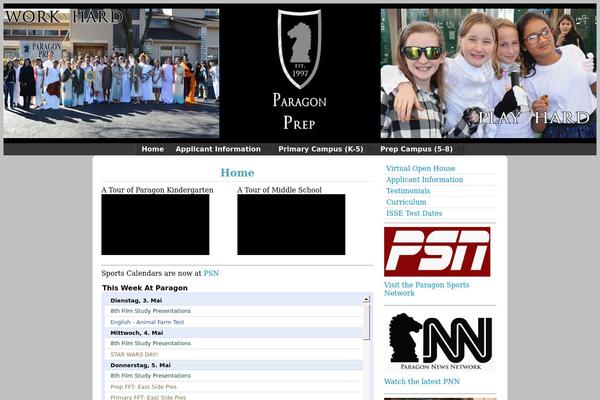Click the Paragon News Network logo
The height and width of the screenshot is (400, 600).
tap(440, 343)
